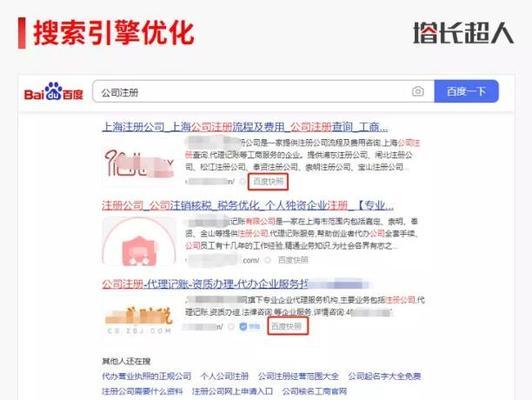Click related search 注册公司网上申请入口
Image resolution: width=532 pixels, height=400 pixels.
pos(232,391)
